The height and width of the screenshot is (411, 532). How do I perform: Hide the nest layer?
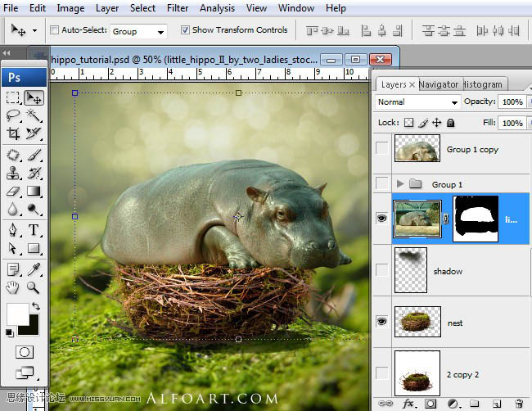[x=381, y=323]
